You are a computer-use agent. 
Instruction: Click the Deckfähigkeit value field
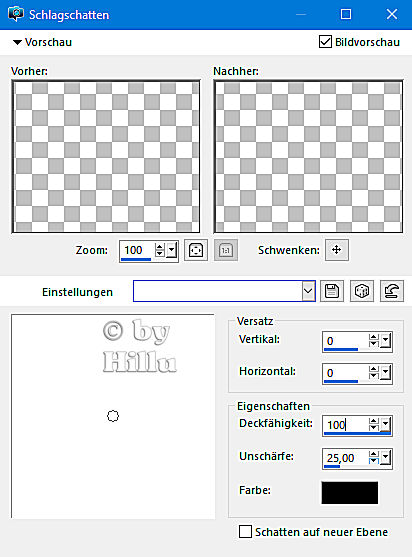click(x=346, y=424)
